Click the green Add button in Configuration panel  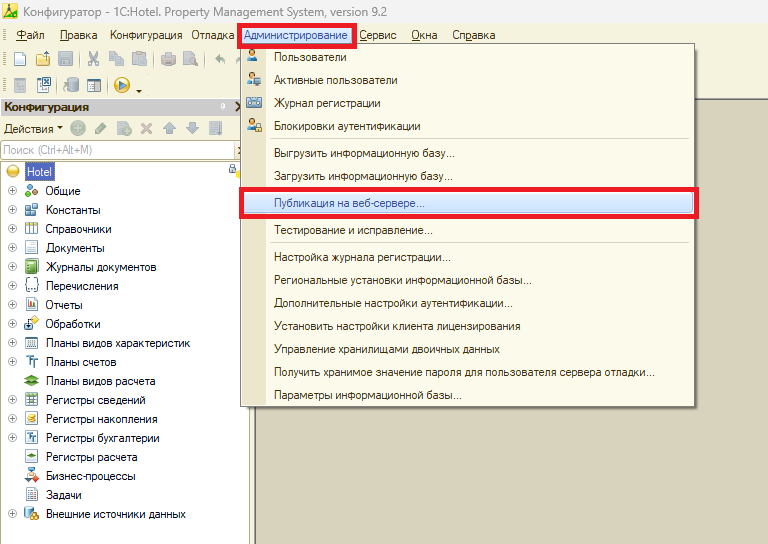coord(79,128)
